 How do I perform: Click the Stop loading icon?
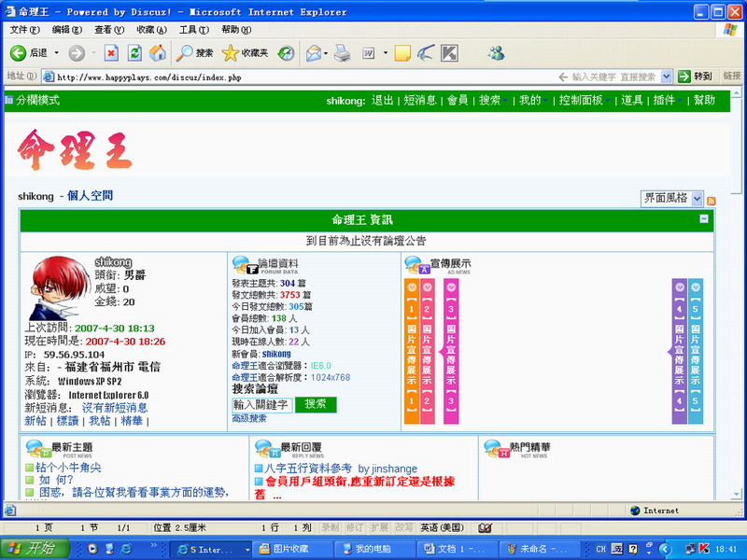tap(111, 53)
